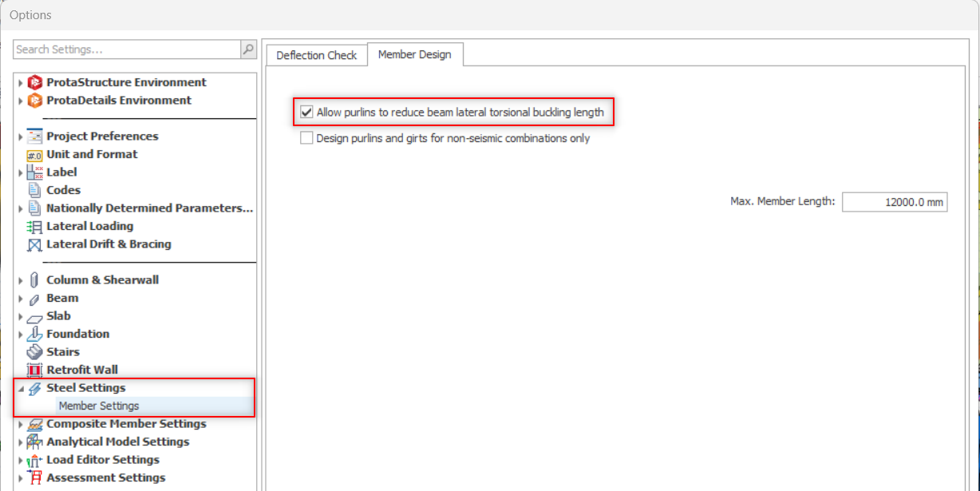Expand the Foundation tree node
980x491 pixels.
pyautogui.click(x=21, y=335)
